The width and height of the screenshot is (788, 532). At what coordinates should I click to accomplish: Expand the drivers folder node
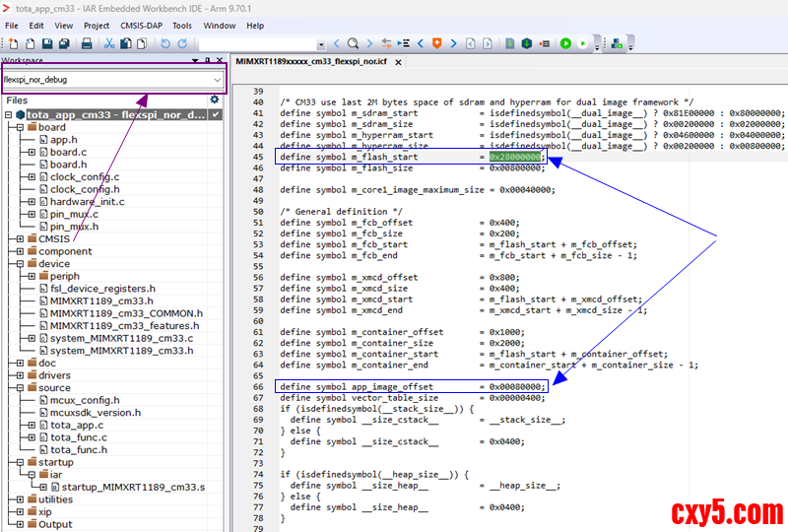(20, 375)
